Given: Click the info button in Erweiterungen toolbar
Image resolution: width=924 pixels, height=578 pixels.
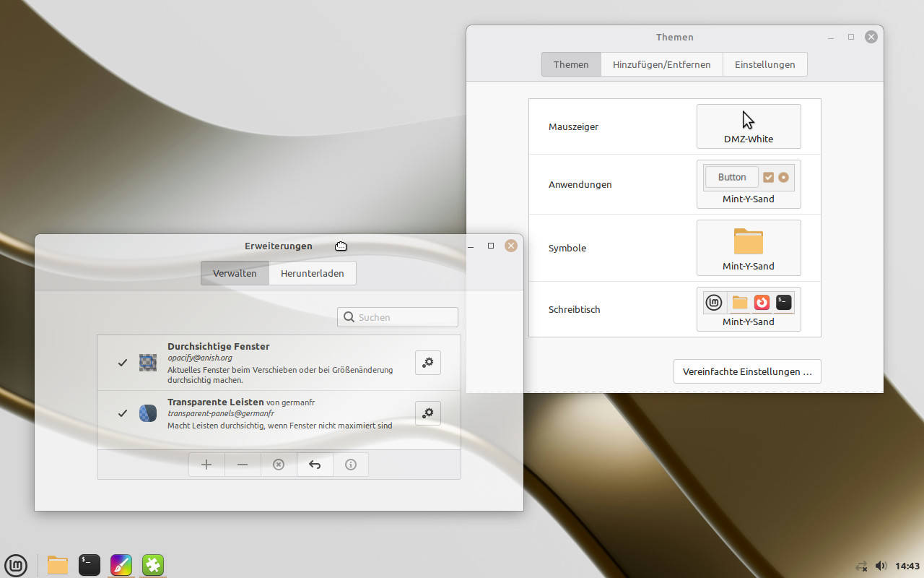Looking at the screenshot, I should [x=351, y=465].
